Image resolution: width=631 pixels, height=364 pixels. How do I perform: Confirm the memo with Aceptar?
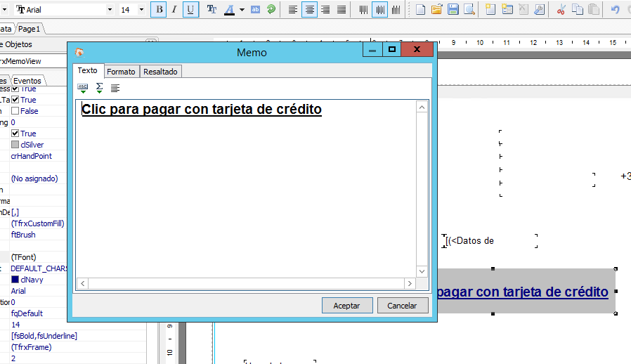click(x=347, y=306)
